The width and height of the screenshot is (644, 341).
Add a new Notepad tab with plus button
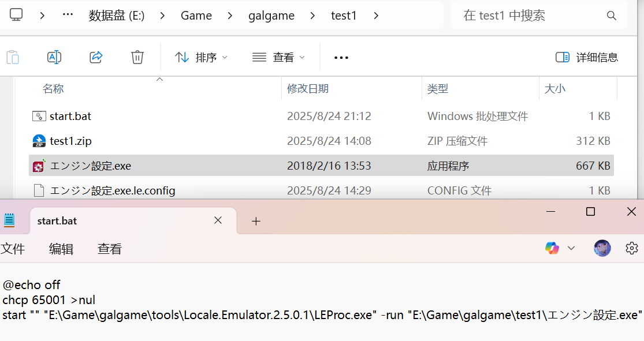(256, 221)
